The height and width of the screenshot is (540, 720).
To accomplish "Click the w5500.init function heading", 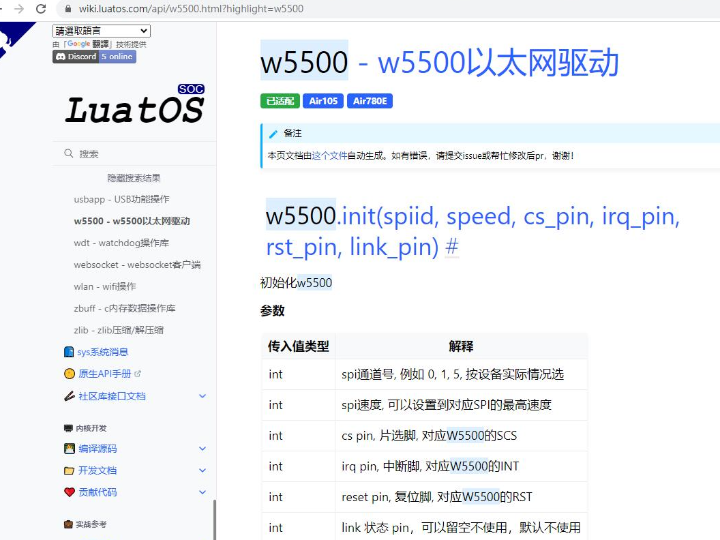I will click(472, 231).
